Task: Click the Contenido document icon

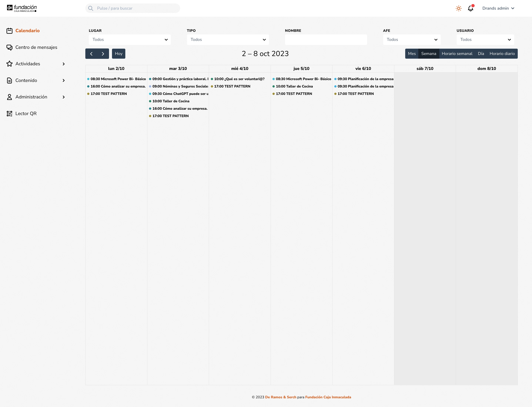Action: pos(9,80)
